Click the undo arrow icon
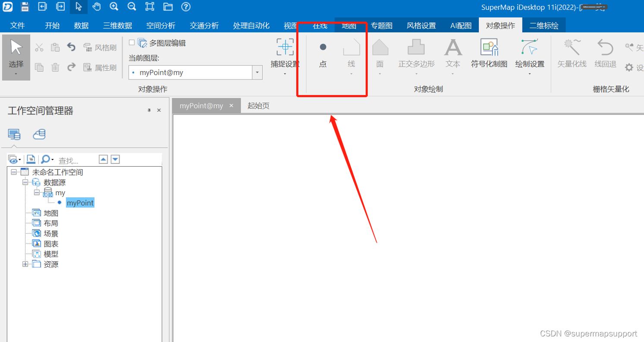 [71, 47]
